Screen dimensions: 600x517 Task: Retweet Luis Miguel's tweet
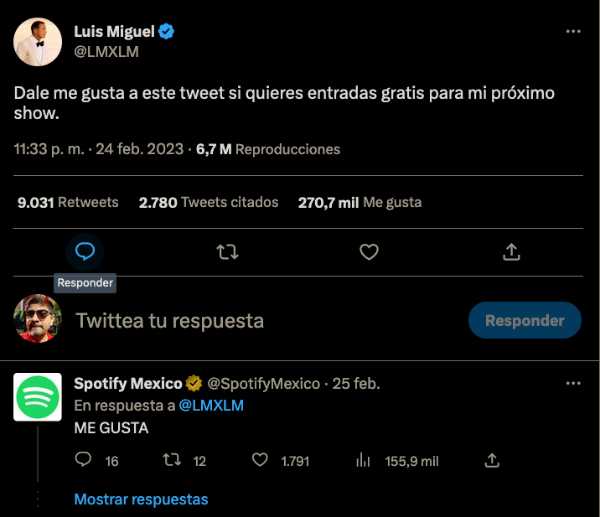tap(227, 251)
